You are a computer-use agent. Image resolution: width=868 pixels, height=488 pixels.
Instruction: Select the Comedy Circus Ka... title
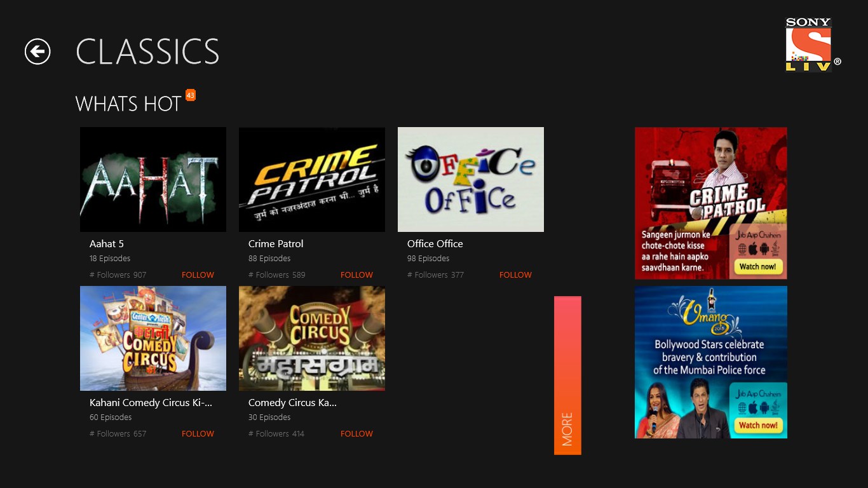(x=293, y=403)
